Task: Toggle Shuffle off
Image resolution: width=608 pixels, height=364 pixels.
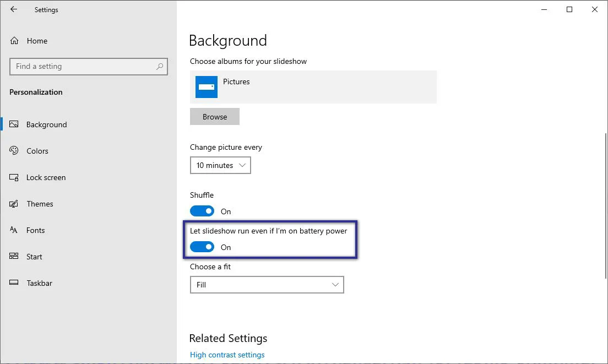Action: coord(202,211)
